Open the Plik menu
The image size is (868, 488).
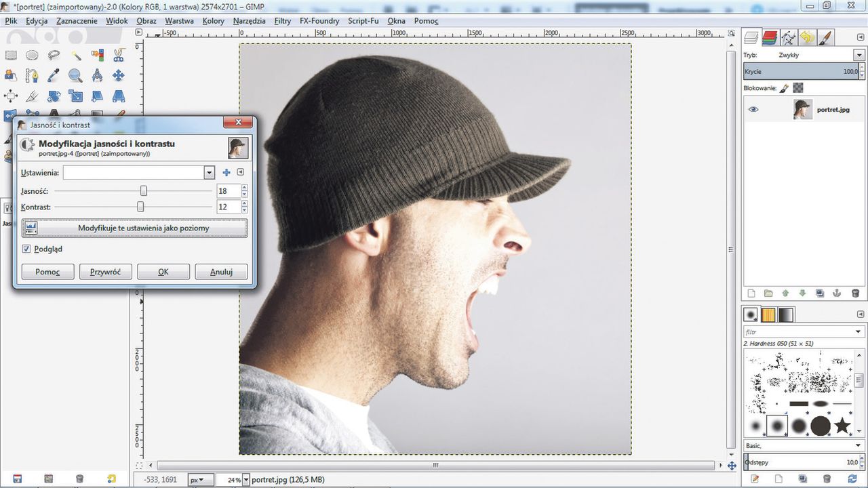click(x=12, y=21)
